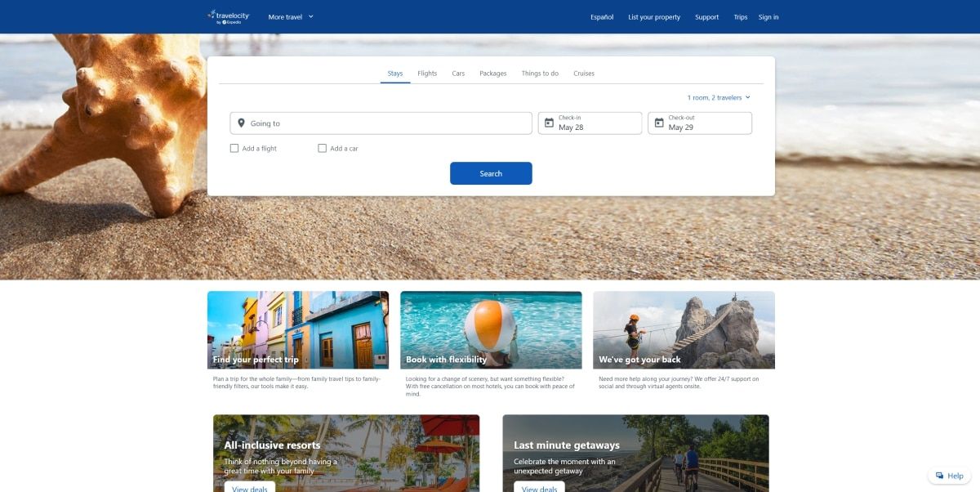Click the Check-in calendar icon

pyautogui.click(x=549, y=123)
